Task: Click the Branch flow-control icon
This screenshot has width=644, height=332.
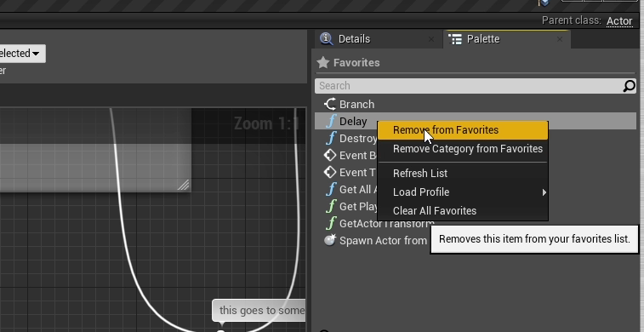Action: pos(330,105)
